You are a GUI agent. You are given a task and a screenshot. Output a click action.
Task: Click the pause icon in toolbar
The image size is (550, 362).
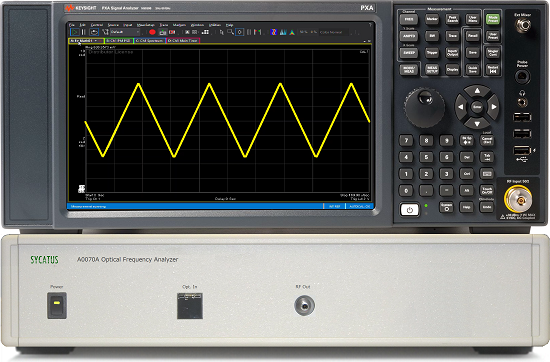click(x=83, y=32)
